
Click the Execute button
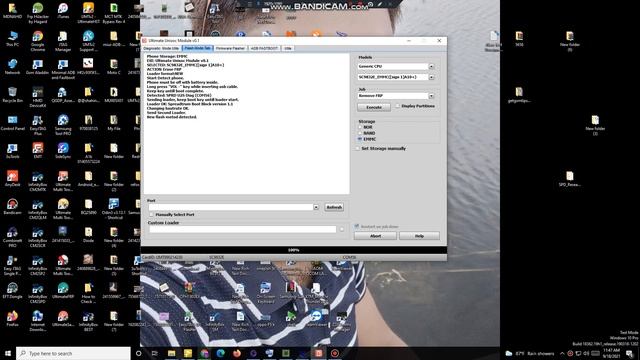coord(374,107)
